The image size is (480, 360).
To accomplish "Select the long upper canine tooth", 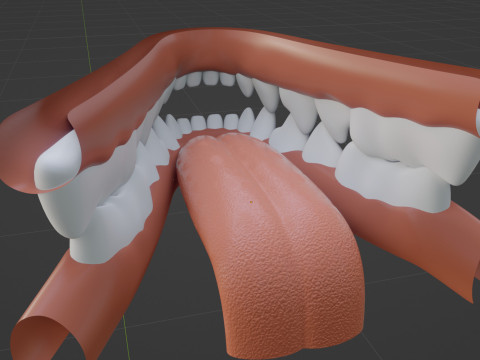I will click(x=267, y=95).
